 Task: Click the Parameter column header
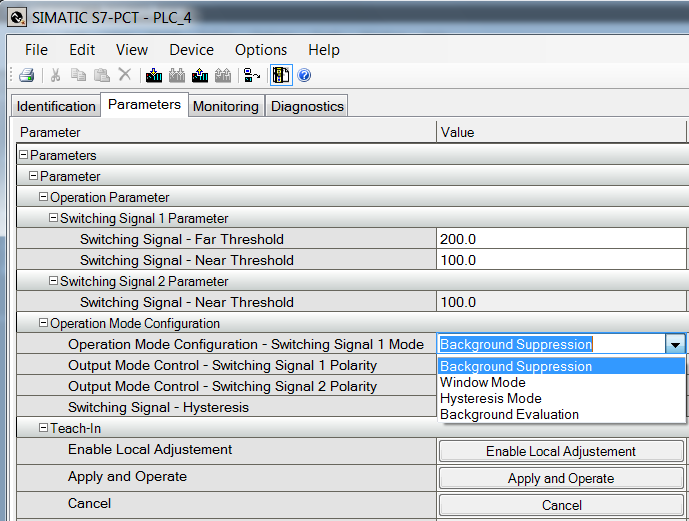tap(226, 132)
